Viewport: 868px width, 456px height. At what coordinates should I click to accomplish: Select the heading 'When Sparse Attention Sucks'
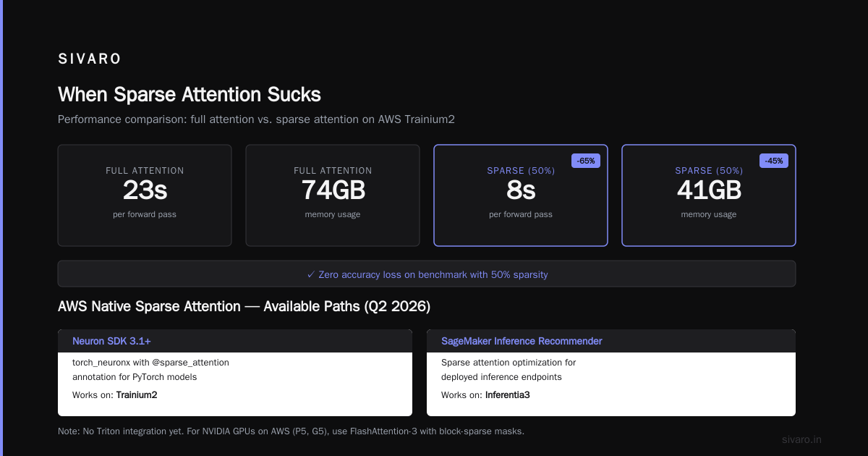click(190, 95)
